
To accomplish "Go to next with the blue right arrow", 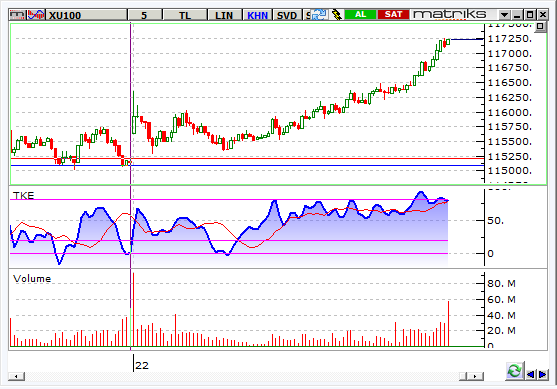I will click(x=542, y=374).
